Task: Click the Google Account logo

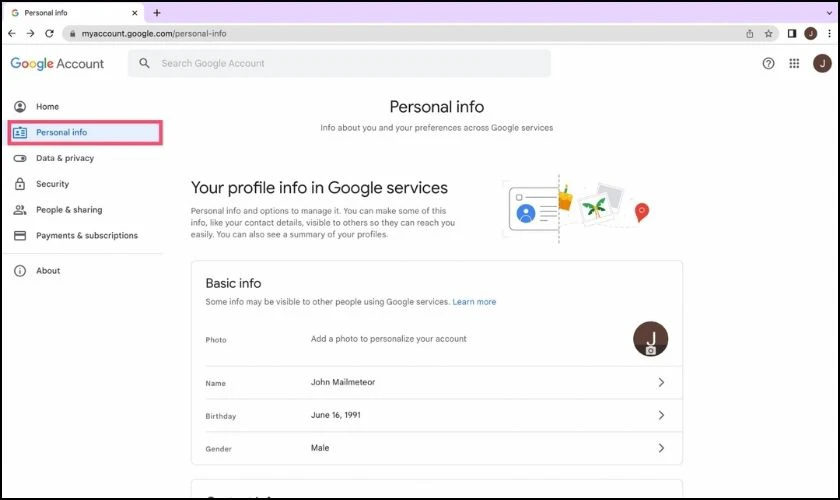Action: (57, 63)
